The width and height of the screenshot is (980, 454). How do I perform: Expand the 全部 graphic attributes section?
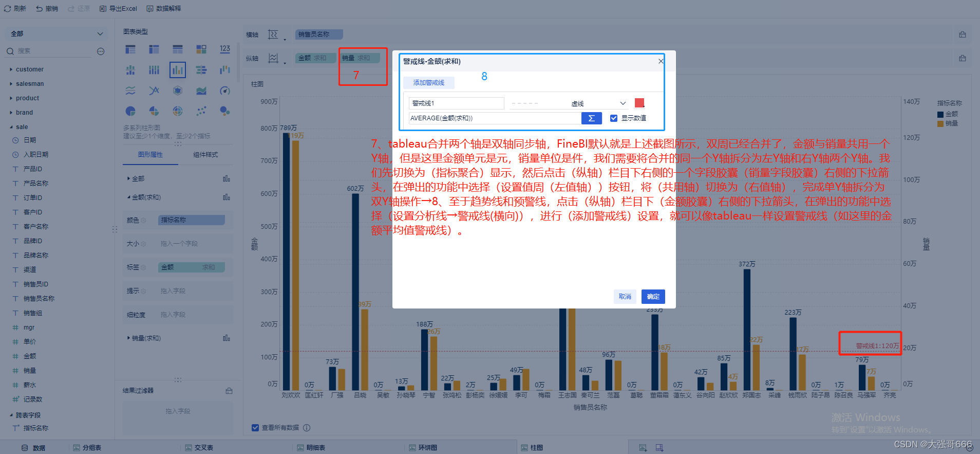tap(128, 179)
